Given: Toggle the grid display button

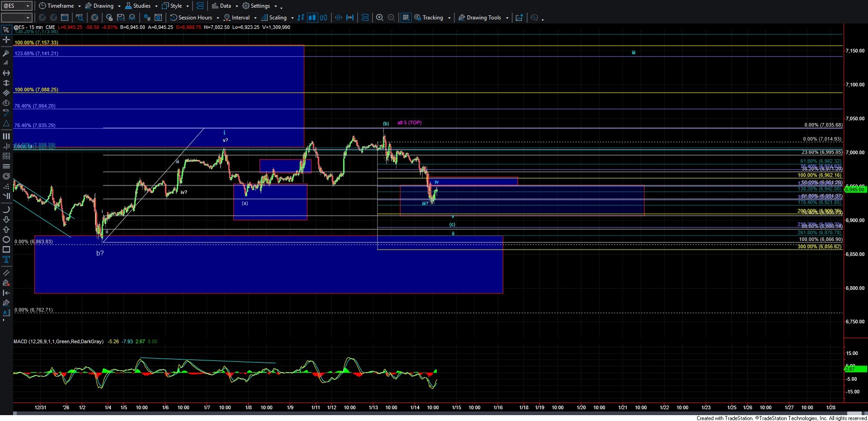Looking at the screenshot, I should tap(406, 18).
